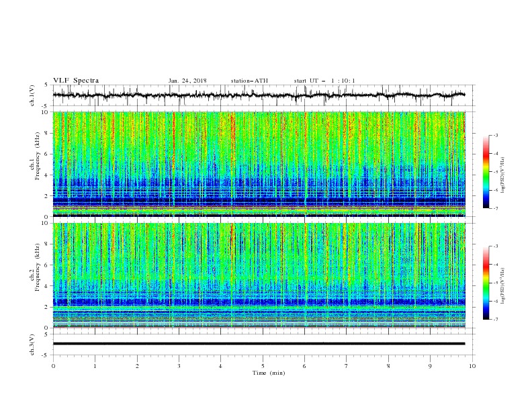The width and height of the screenshot is (532, 411).
Task: Click time tick label '1' on x-axis
Action: (95, 366)
